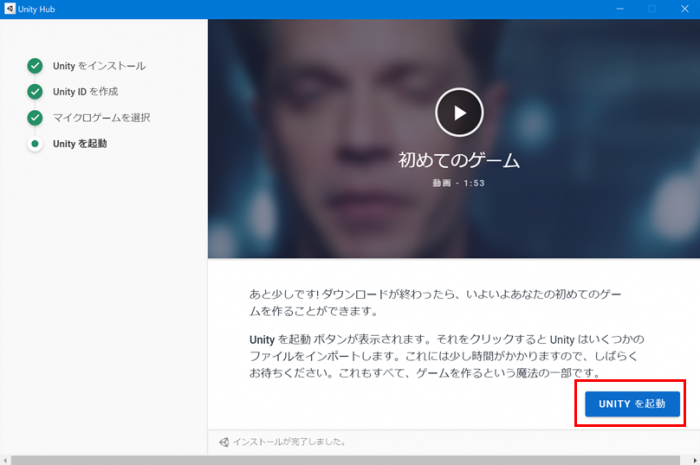Click the checkmark beside Unity をインストール

35,66
